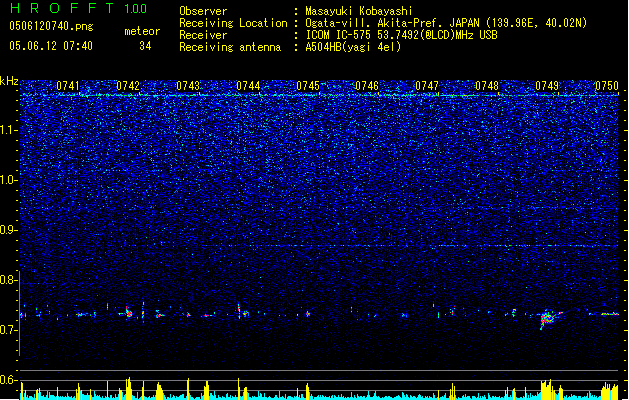Click the 0742 time marker
The width and height of the screenshot is (629, 400).
click(128, 86)
